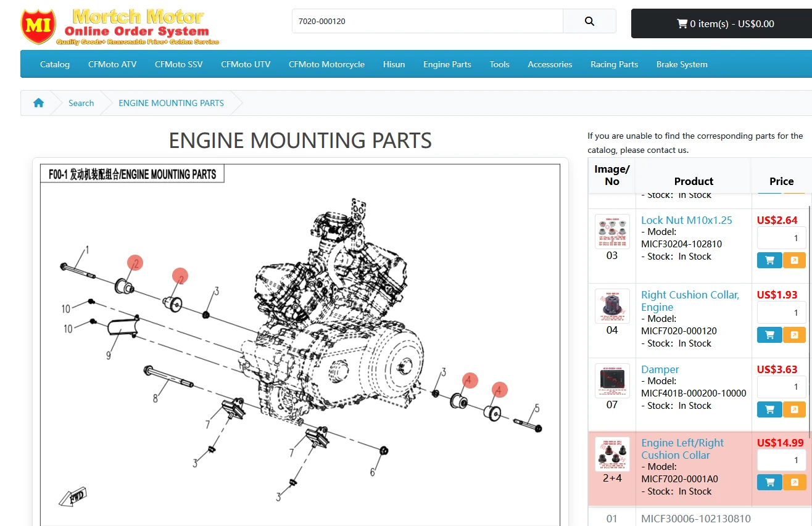Click orange button for Engine Left/Right Cushion Collar

coord(795,482)
